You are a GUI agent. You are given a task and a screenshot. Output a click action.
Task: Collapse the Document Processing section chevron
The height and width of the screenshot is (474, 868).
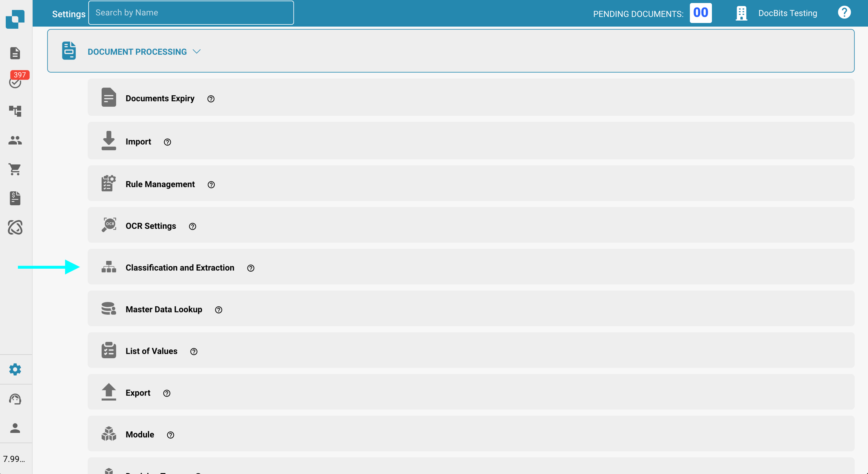pyautogui.click(x=197, y=52)
